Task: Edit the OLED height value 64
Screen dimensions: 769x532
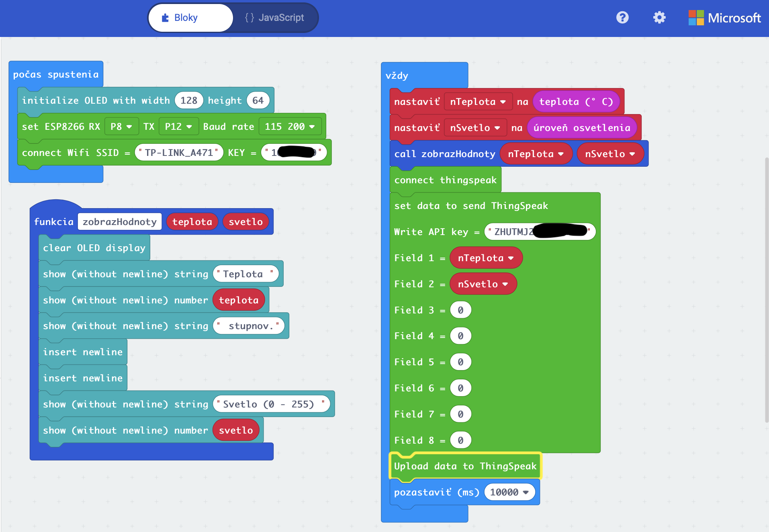Action: click(258, 100)
